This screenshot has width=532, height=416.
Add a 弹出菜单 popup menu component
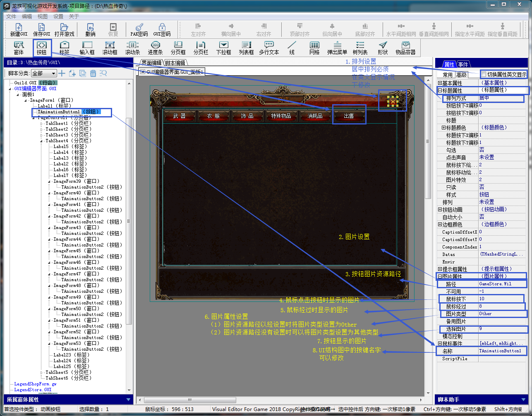coord(337,48)
